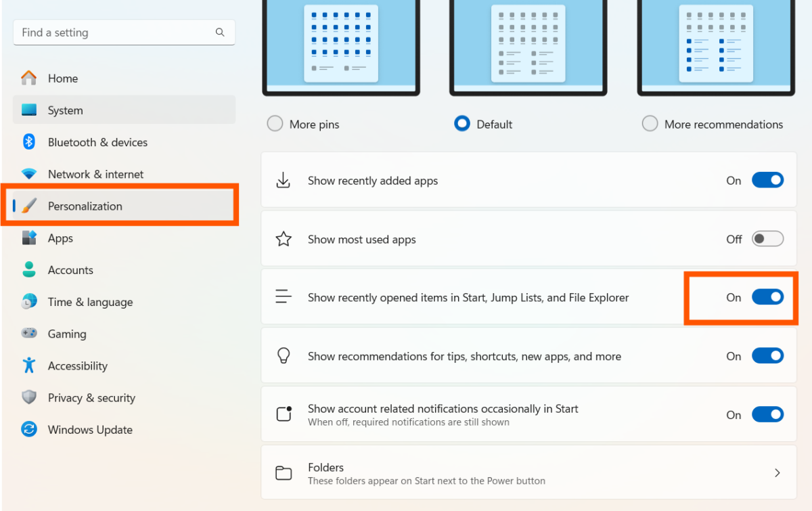Select the Gaming controller icon
The width and height of the screenshot is (812, 511).
point(30,334)
